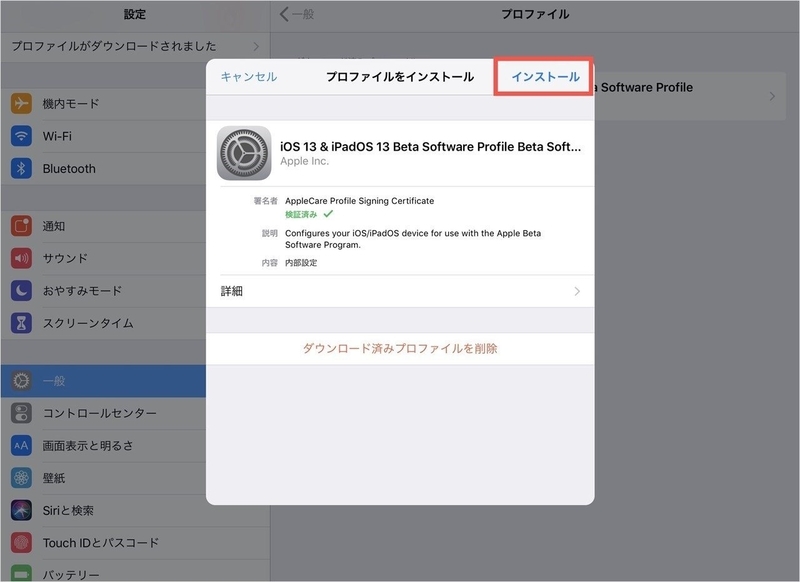
Task: Click the 検証済み verified status
Action: pos(309,214)
